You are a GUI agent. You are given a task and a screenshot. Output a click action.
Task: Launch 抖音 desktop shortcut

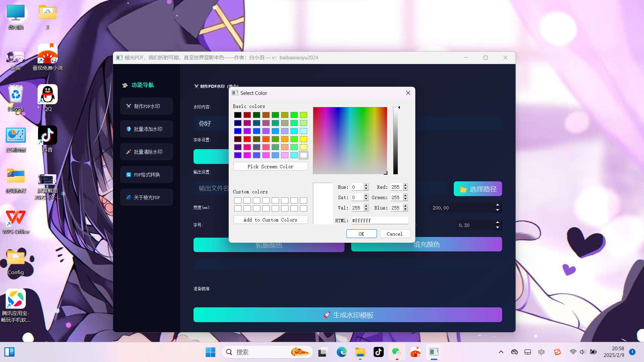point(47,139)
